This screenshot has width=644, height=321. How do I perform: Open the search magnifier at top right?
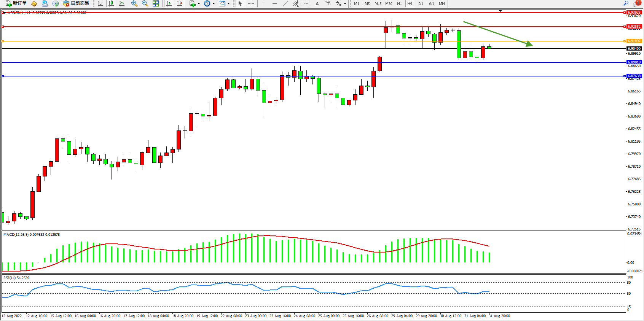[x=626, y=3]
